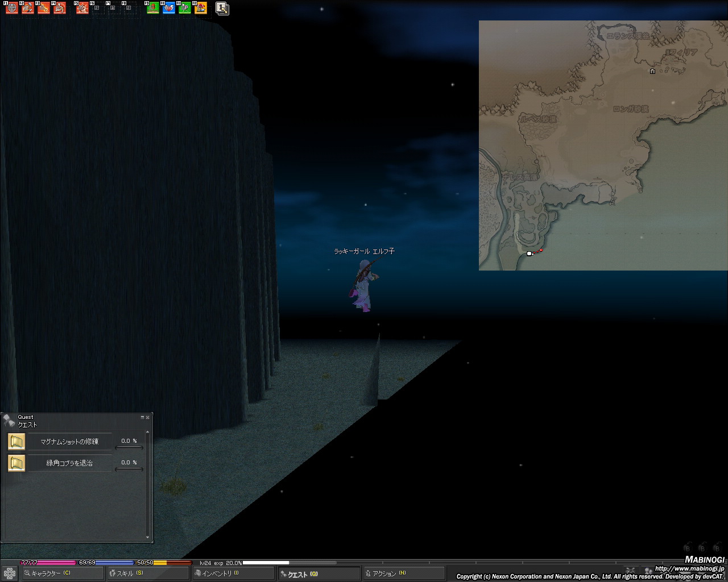This screenshot has width=728, height=582.
Task: Activate the F1 hotkey skill icon
Action: tap(12, 9)
